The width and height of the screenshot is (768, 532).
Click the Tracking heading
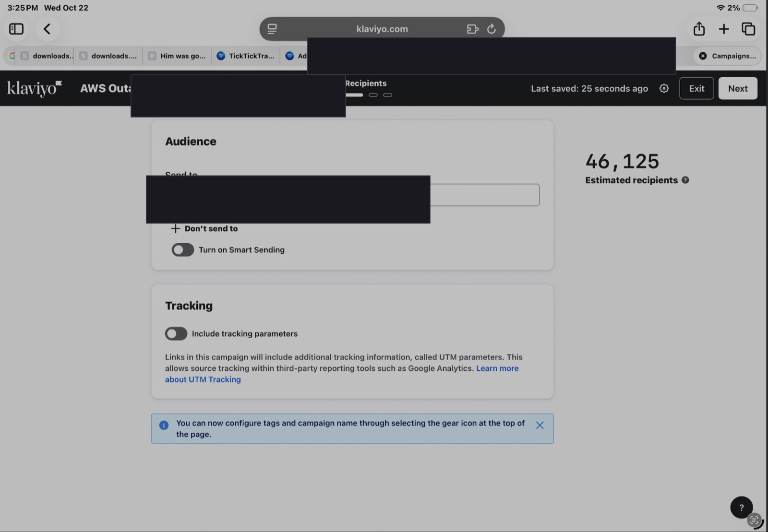tap(189, 306)
